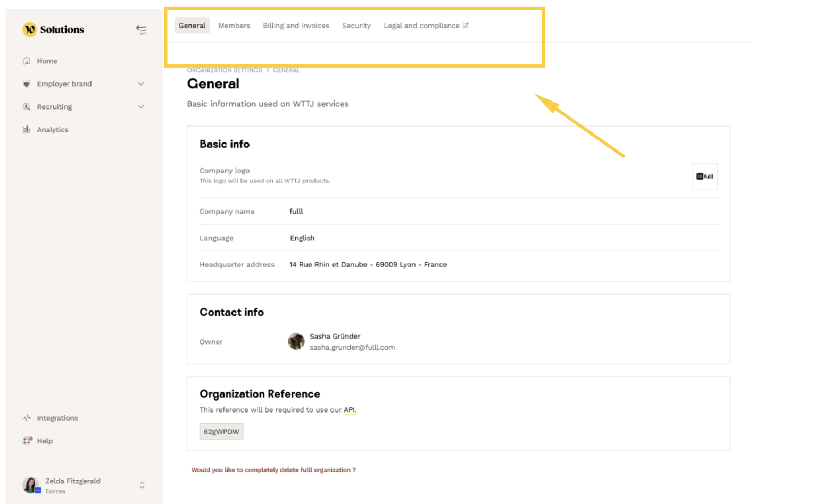Click the fulll company logo thumbnail
Image resolution: width=830 pixels, height=504 pixels.
point(704,177)
